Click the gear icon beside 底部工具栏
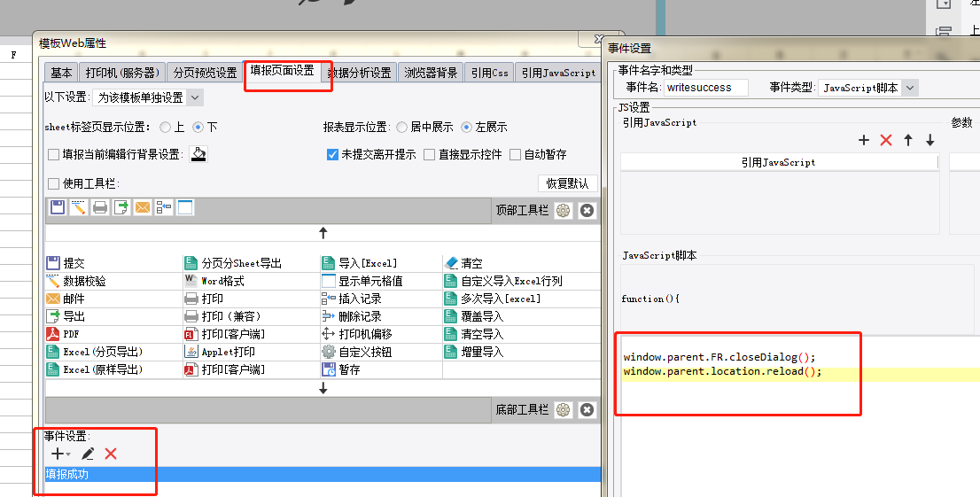This screenshot has width=980, height=497. [x=564, y=409]
